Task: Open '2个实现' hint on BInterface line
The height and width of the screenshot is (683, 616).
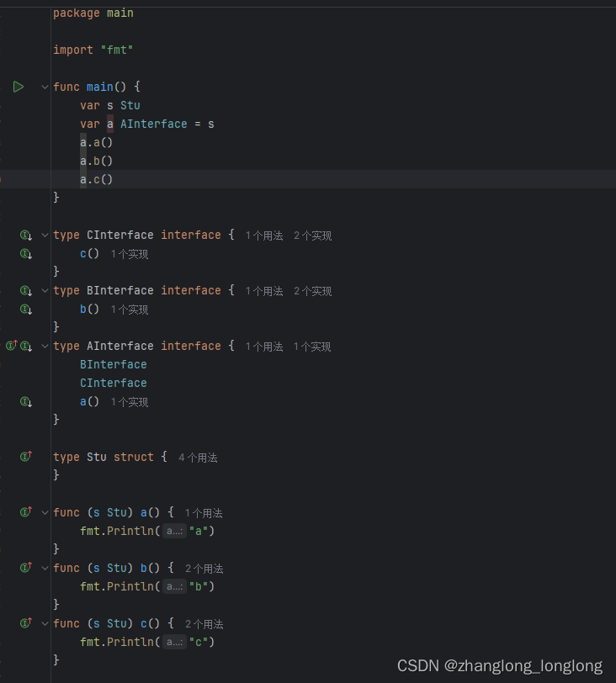Action: [312, 291]
